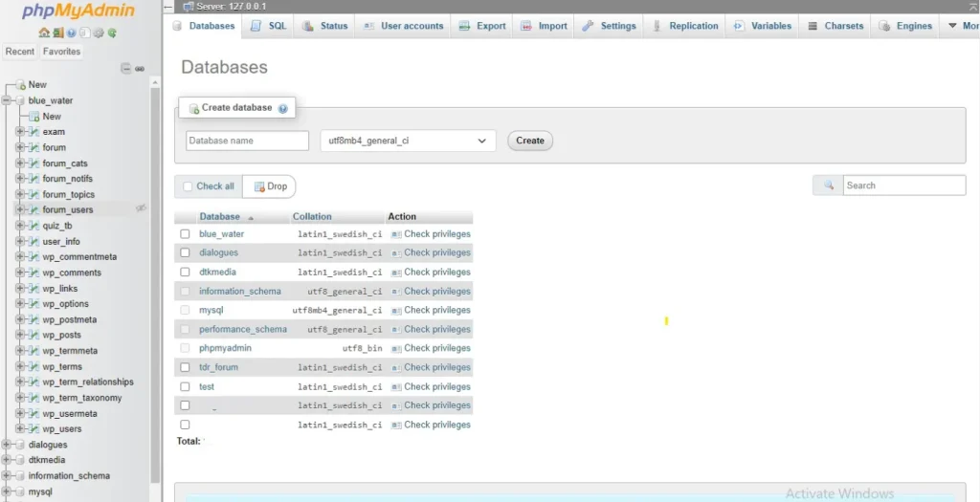Click the forum_cats table icon in tree
980x502 pixels.
[34, 163]
